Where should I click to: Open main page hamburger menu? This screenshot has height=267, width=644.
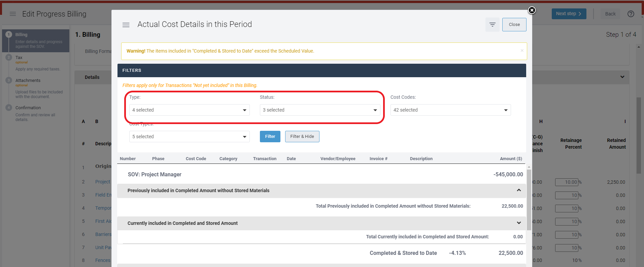tap(13, 14)
